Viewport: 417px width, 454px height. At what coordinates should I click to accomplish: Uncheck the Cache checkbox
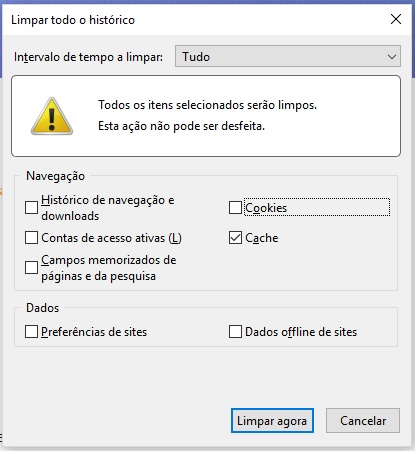tap(235, 238)
